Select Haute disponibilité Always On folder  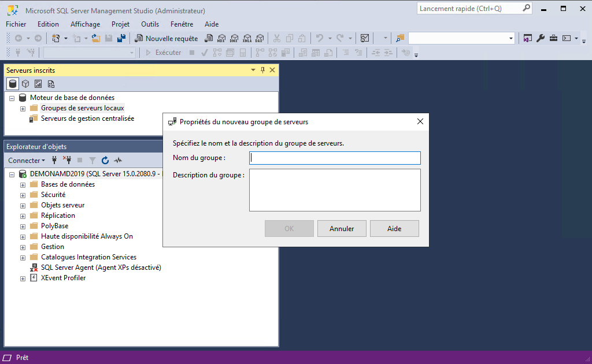(87, 236)
